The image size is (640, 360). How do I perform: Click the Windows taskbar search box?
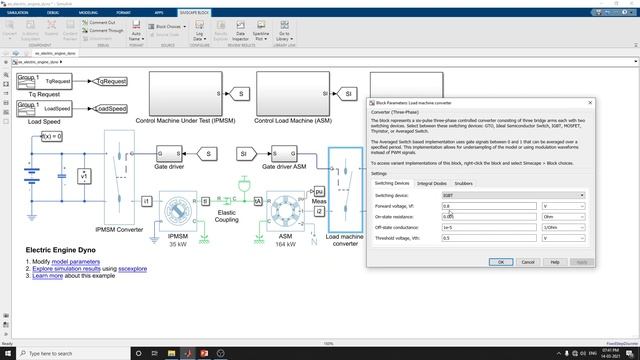click(x=73, y=353)
